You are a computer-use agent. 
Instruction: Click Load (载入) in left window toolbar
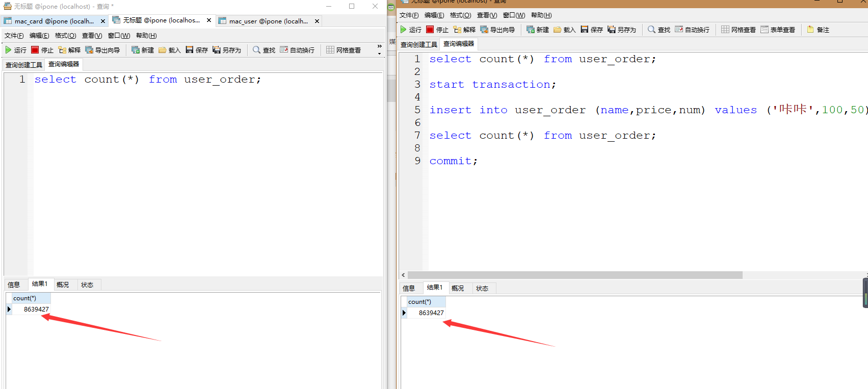170,50
